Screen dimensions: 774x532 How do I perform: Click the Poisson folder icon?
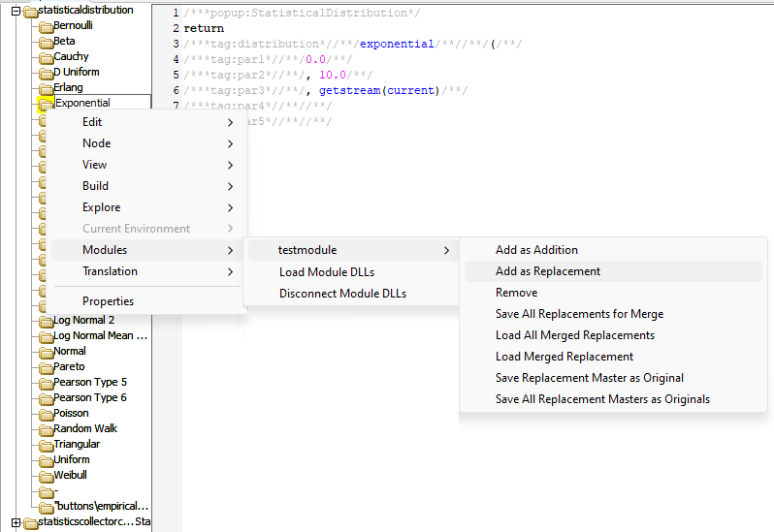pyautogui.click(x=45, y=414)
